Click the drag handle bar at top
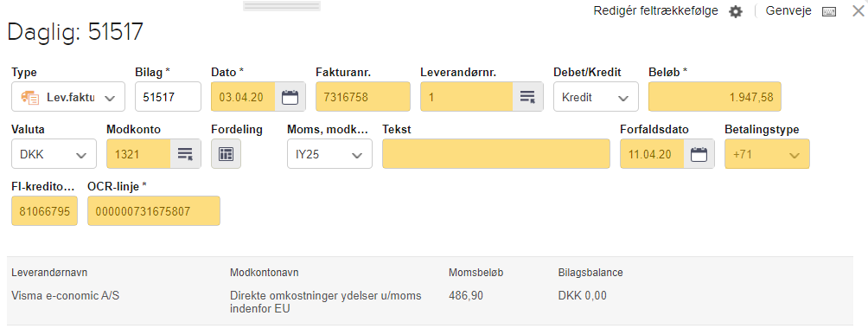This screenshot has height=335, width=868. tap(282, 5)
